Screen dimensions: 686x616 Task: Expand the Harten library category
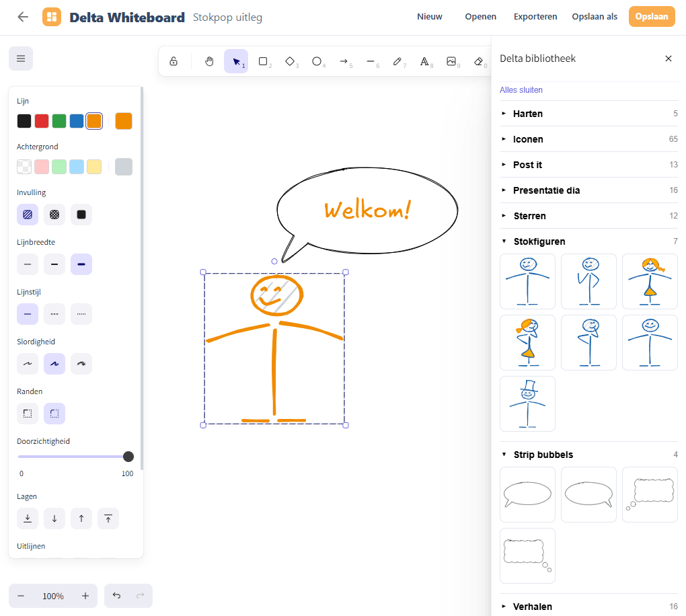tap(589, 114)
